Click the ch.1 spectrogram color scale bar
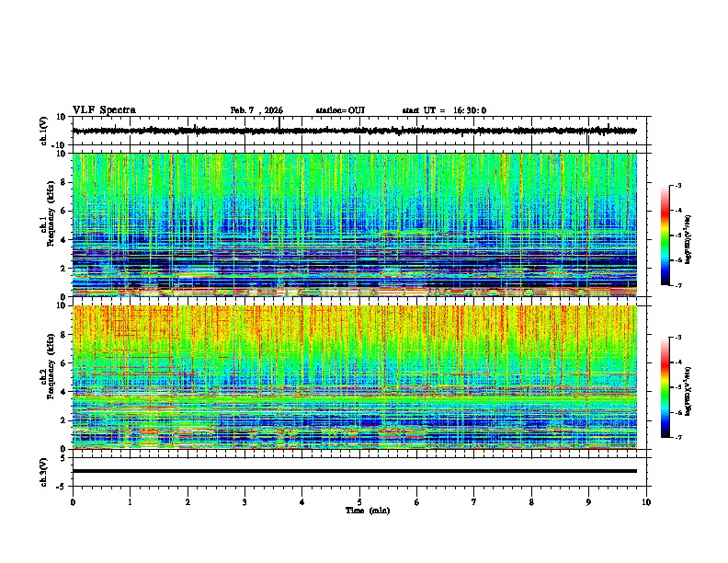This screenshot has height=563, width=728. [665, 236]
